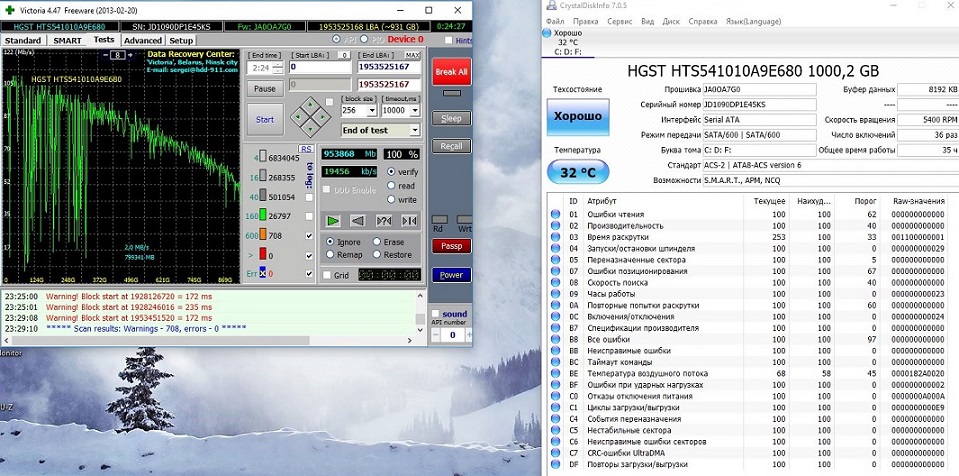Open the End of test action dropdown
Image resolution: width=959 pixels, height=476 pixels.
click(415, 130)
